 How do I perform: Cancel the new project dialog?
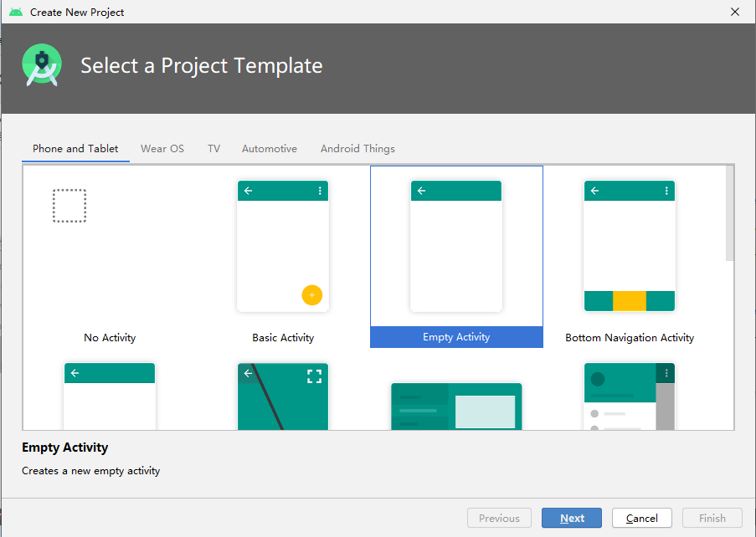(642, 518)
